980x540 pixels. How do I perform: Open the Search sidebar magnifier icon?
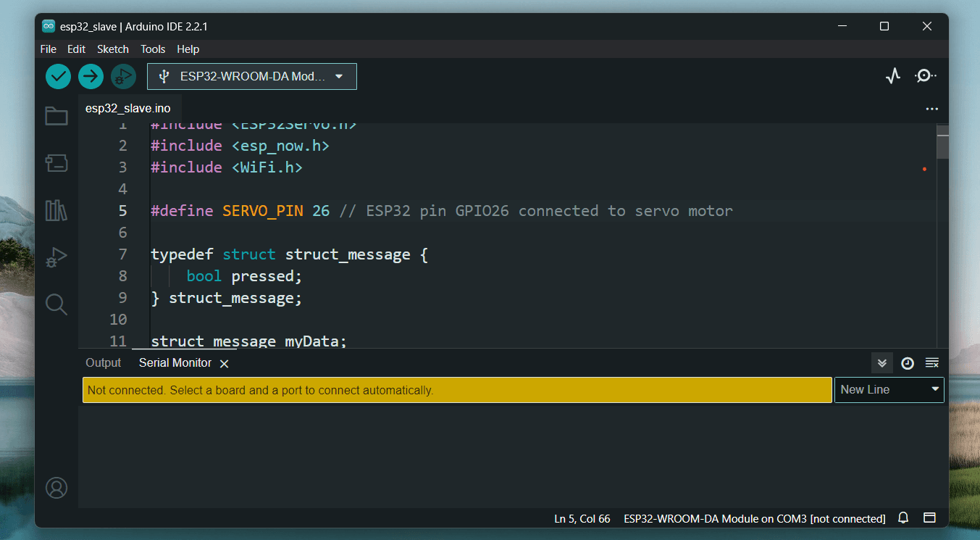56,304
